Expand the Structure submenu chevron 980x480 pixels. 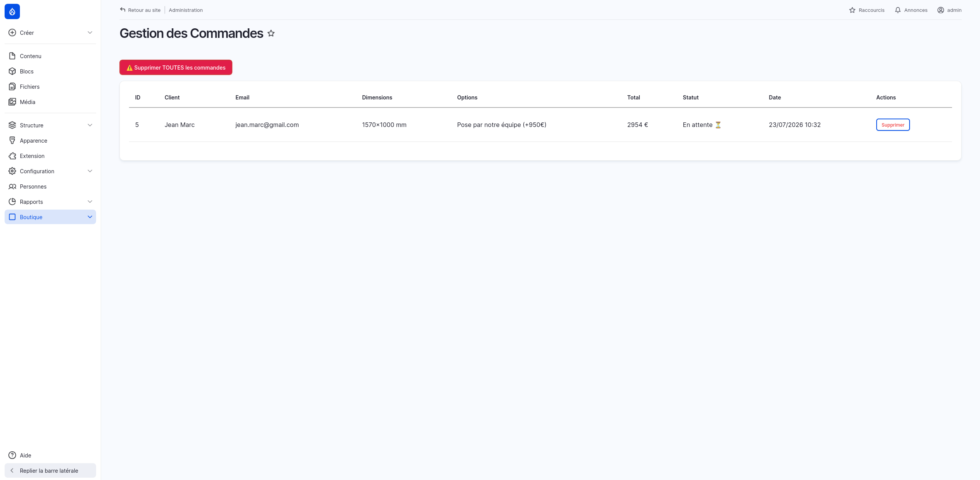click(90, 125)
